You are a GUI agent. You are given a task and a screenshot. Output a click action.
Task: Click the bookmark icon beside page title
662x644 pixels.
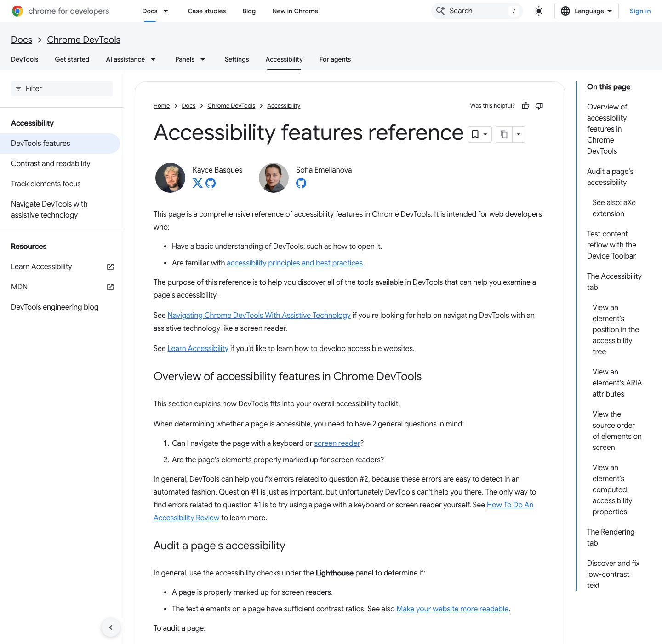pyautogui.click(x=475, y=134)
